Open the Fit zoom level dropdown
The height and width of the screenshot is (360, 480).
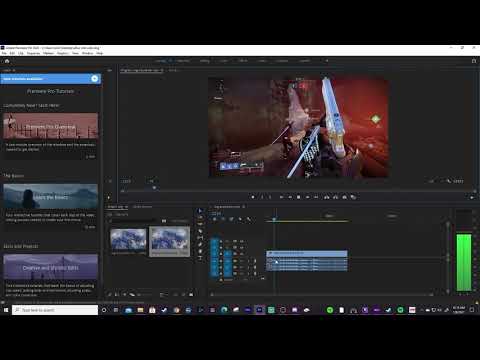click(152, 181)
